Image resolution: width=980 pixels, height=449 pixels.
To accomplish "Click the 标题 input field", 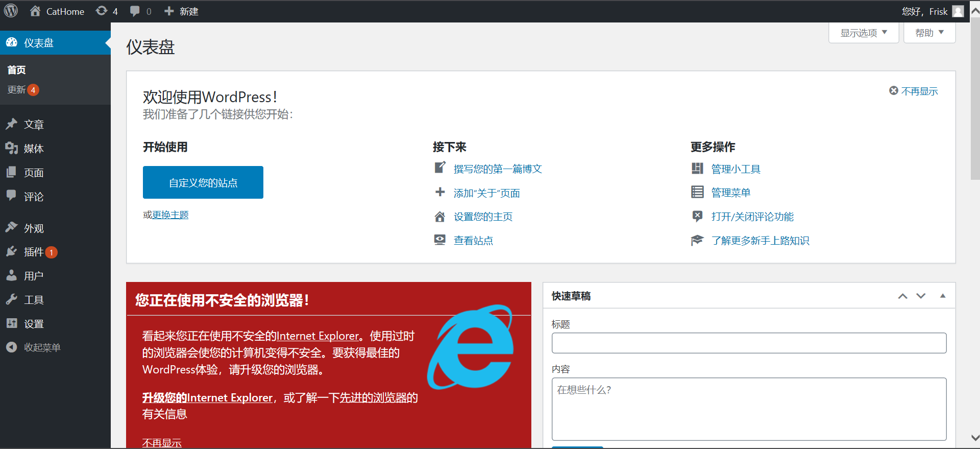I will pos(749,343).
